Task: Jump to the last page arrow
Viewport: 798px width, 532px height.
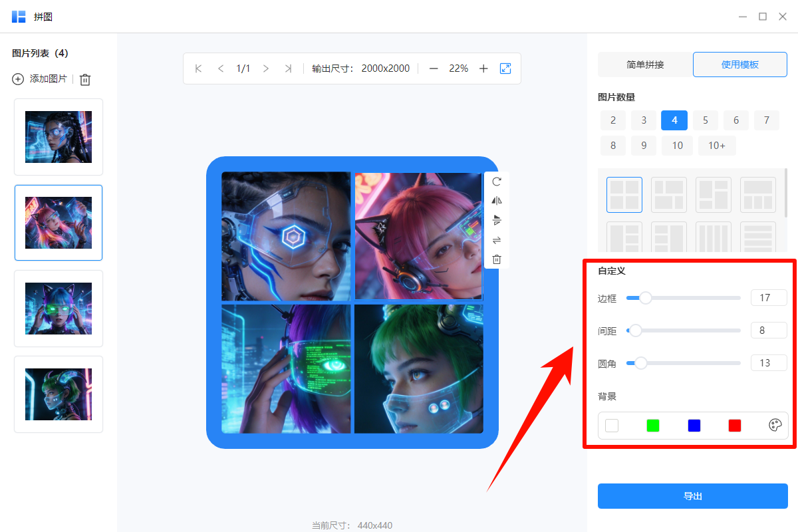Action: tap(288, 68)
